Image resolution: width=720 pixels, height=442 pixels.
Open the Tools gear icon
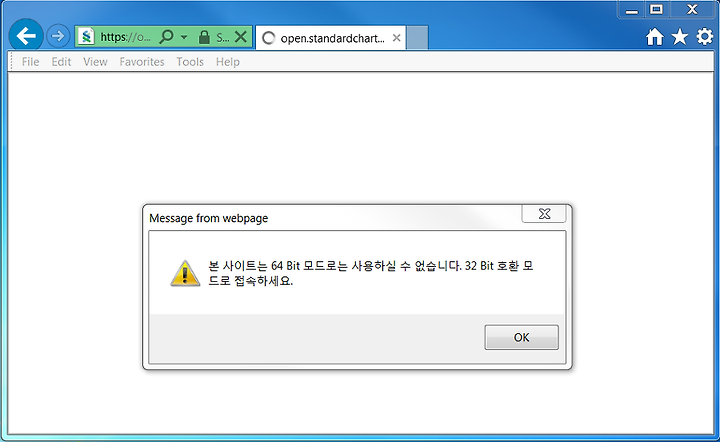pyautogui.click(x=704, y=37)
